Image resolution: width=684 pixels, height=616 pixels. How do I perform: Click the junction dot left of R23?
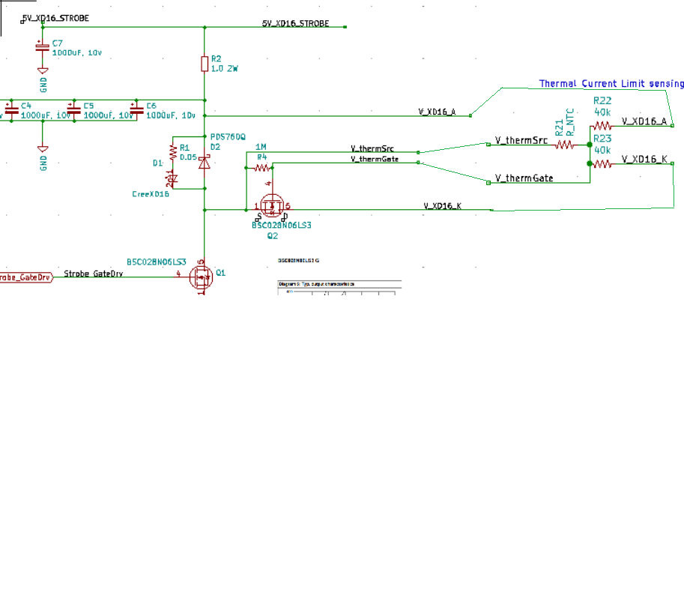pyautogui.click(x=590, y=163)
